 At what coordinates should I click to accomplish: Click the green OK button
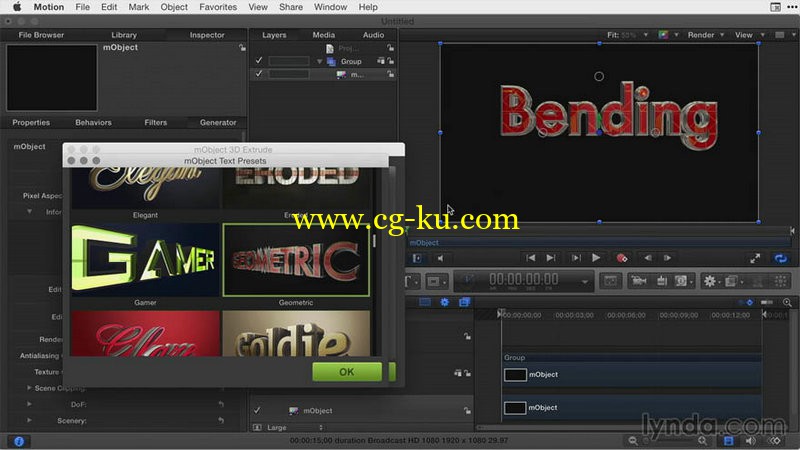tap(347, 372)
